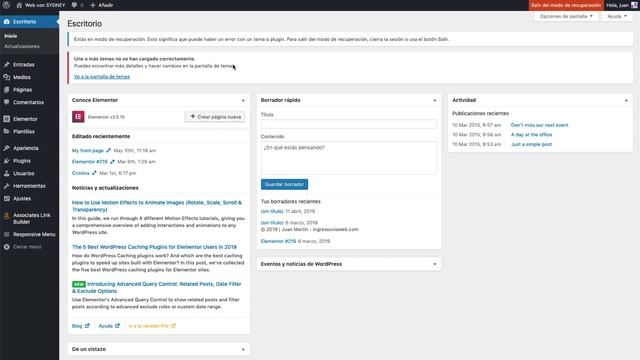Click Salir del modo de recuperación button
640x360 pixels.
pyautogui.click(x=566, y=5)
